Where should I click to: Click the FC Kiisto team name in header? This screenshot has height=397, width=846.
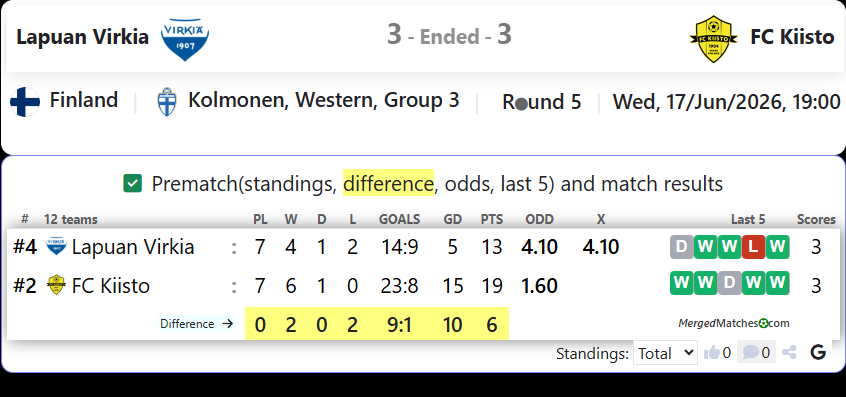tap(792, 37)
